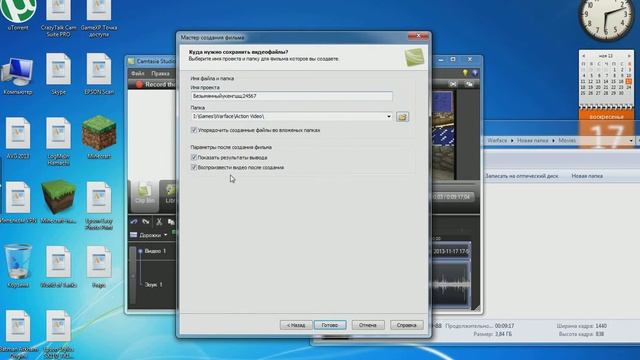Click the Имя проекта text field

pyautogui.click(x=292, y=96)
